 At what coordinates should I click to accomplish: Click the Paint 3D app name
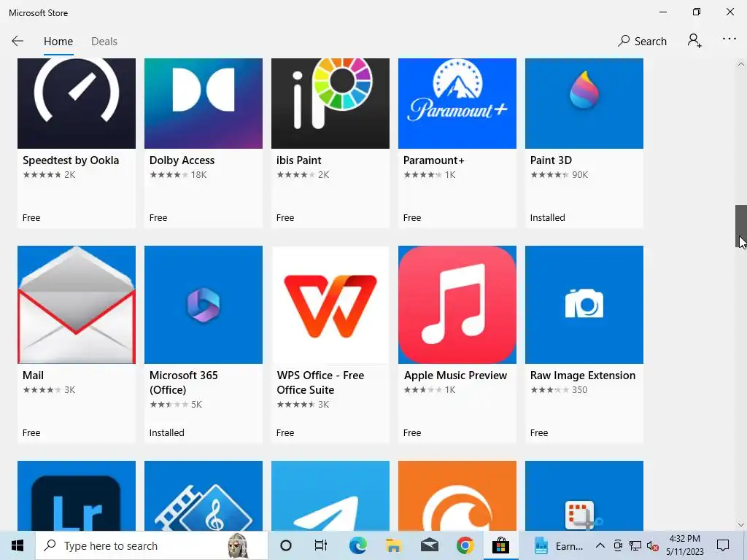click(x=551, y=160)
